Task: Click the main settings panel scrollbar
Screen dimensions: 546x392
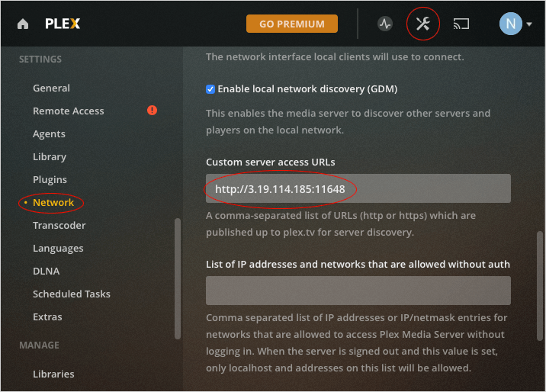Action: tap(540, 285)
